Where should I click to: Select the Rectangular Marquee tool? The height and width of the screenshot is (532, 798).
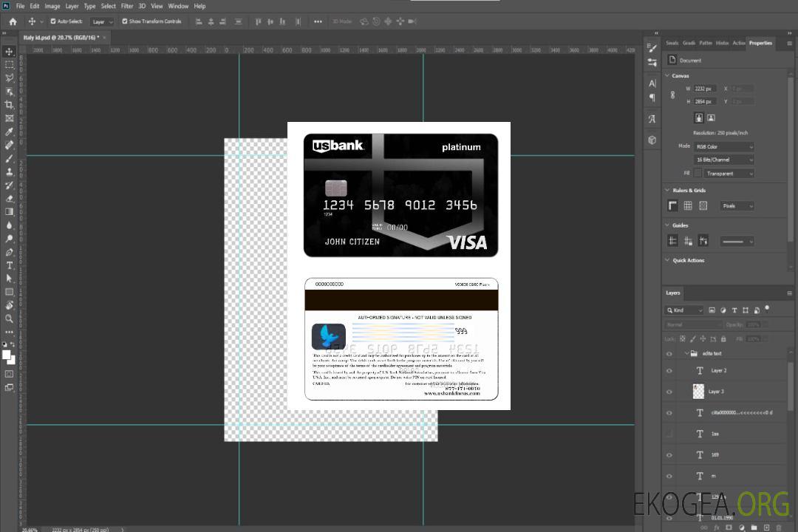pos(9,65)
